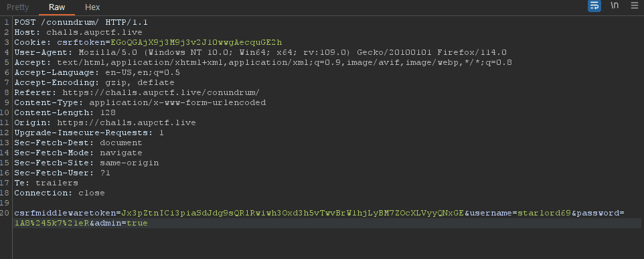Click the Sec-Fetch-Site same-origin line
The image size is (644, 259).
(x=86, y=163)
